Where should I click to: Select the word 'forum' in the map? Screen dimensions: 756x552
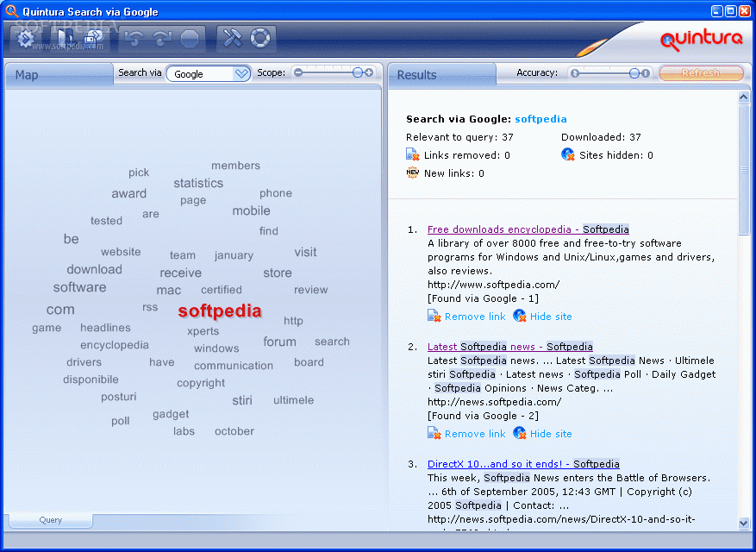[x=279, y=342]
